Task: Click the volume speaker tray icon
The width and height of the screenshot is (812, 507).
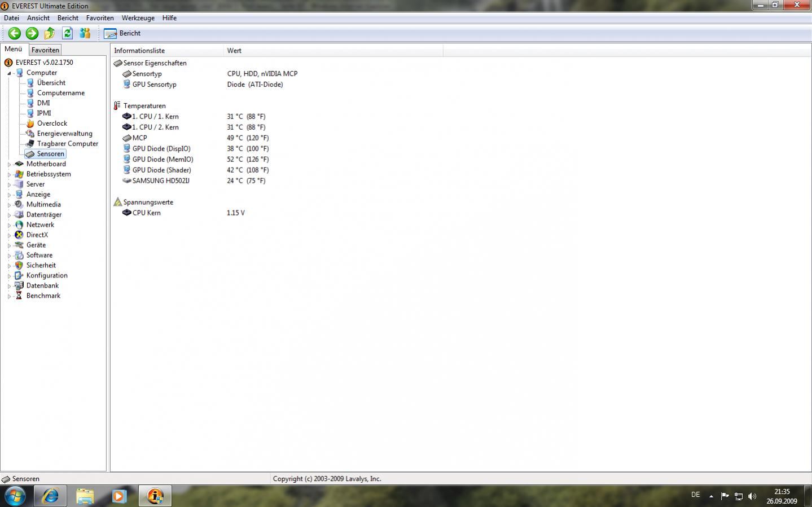Action: point(752,496)
